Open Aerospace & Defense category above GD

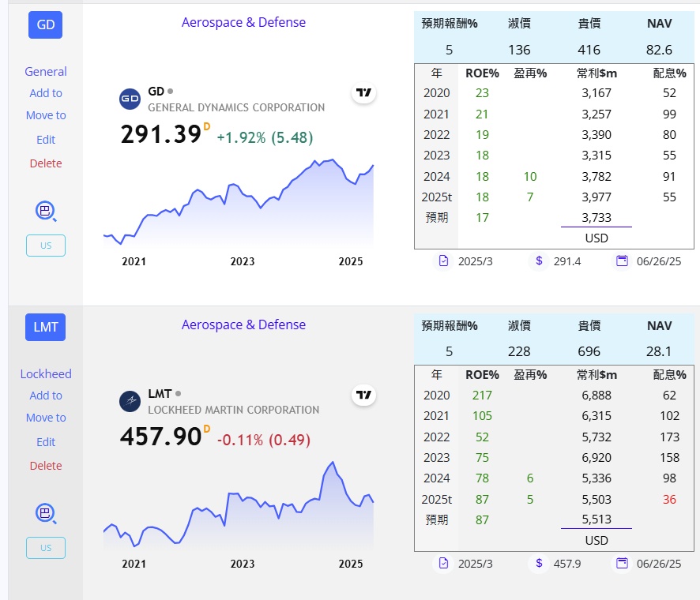243,22
